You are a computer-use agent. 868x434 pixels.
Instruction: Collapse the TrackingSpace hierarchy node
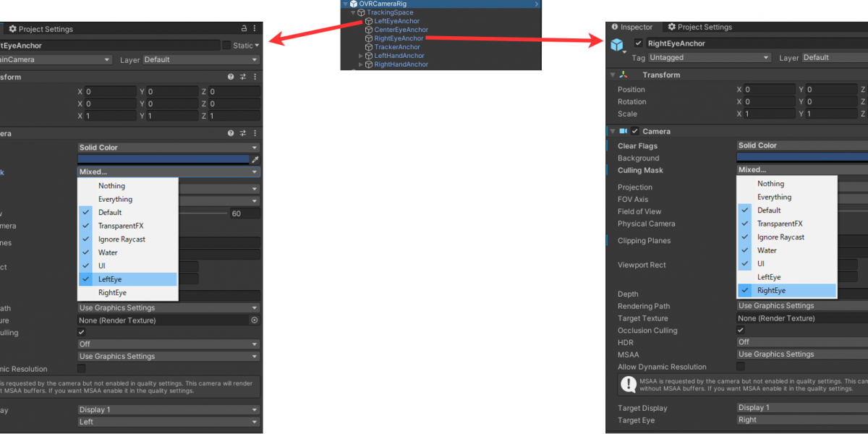click(353, 13)
